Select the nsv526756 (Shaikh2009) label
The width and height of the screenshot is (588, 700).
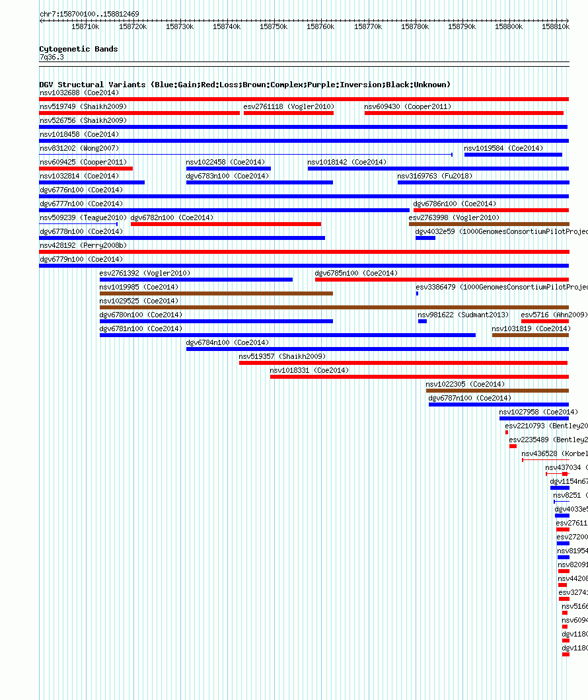(x=83, y=120)
